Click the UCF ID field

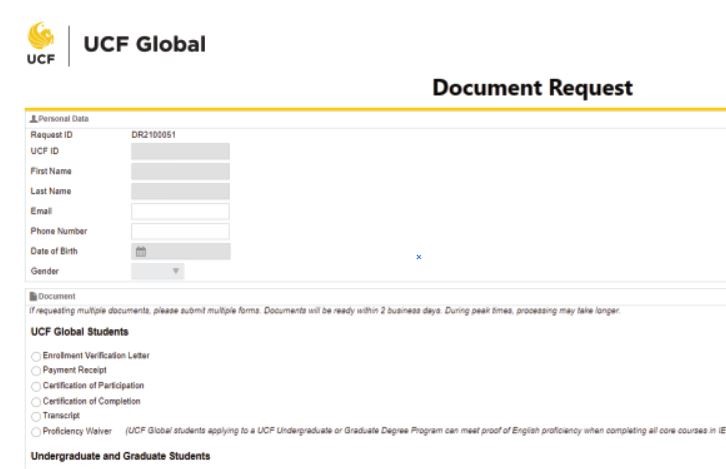181,151
